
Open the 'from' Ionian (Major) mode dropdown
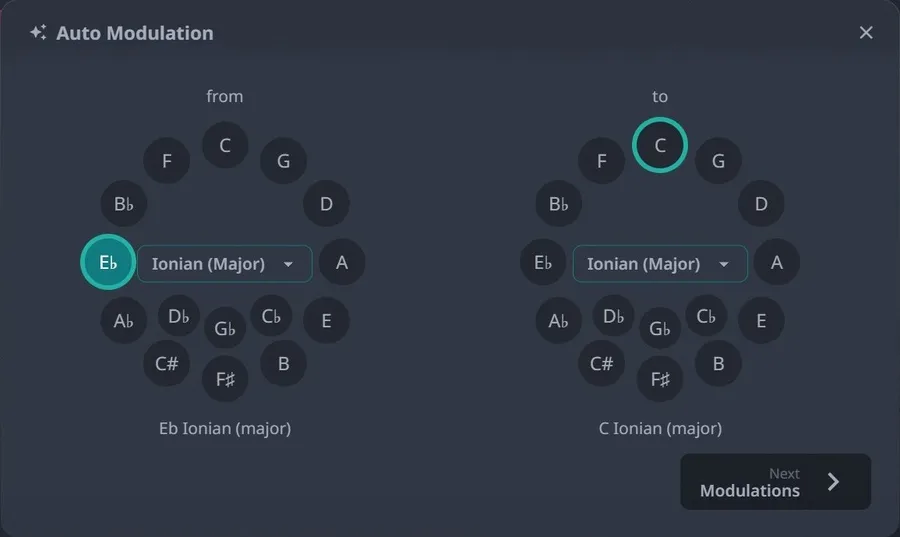coord(224,264)
